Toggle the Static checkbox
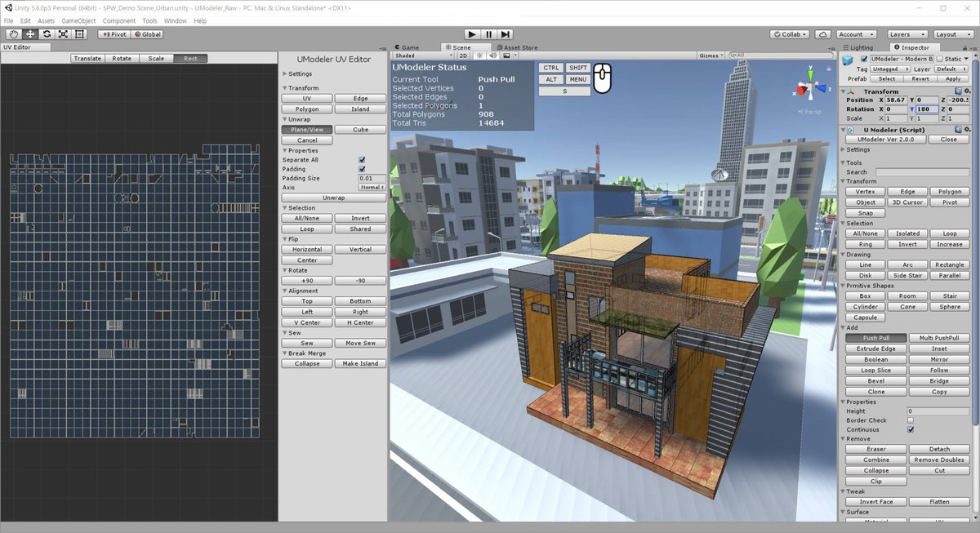The image size is (980, 533). click(940, 59)
